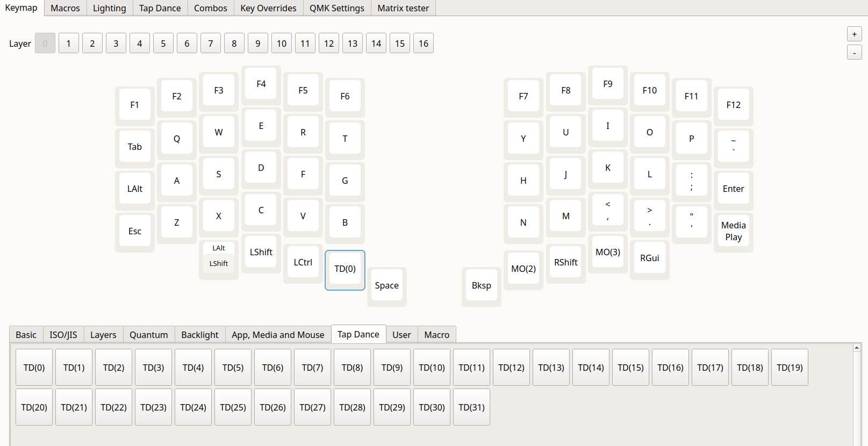Open the QMK Settings tab
Viewport: 868px width, 446px height.
[336, 8]
